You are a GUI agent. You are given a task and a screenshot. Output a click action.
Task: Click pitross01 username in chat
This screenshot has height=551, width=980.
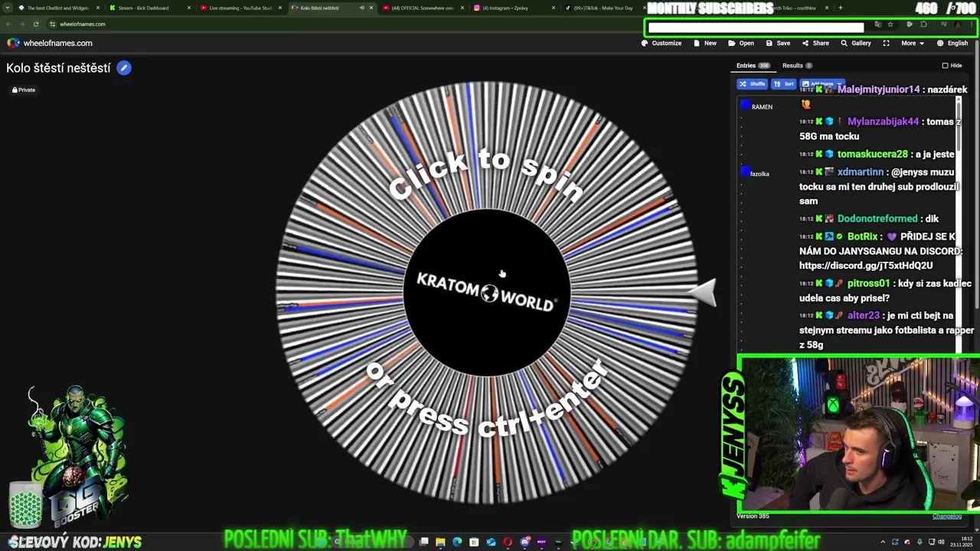tap(868, 284)
